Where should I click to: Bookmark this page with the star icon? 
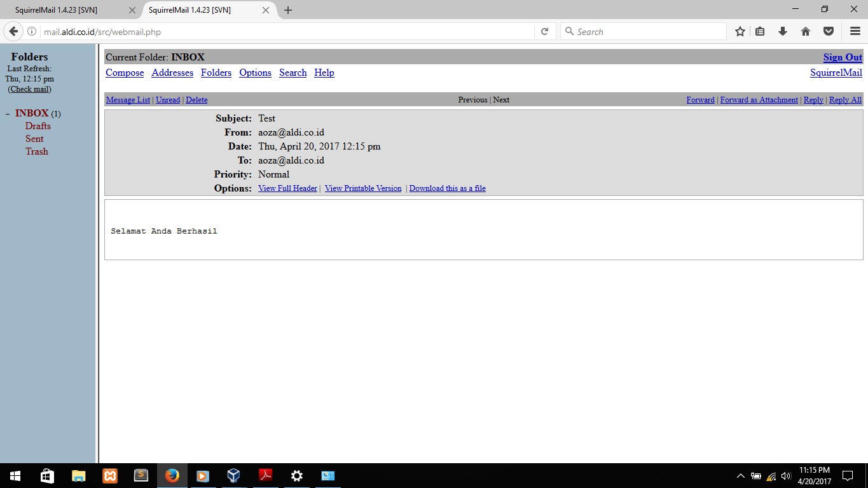740,32
